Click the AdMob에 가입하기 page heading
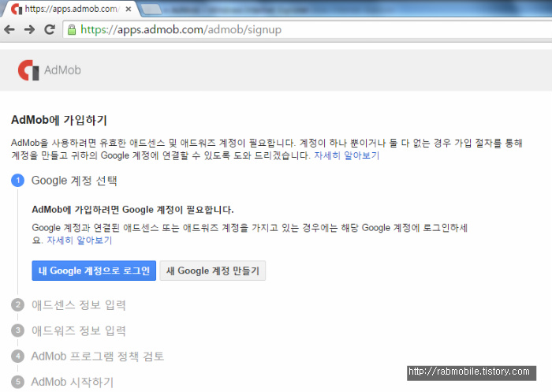This screenshot has width=552, height=392. [x=59, y=120]
